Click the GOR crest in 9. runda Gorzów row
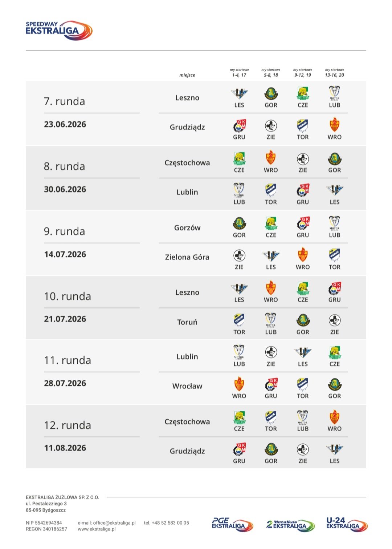The width and height of the screenshot is (392, 549). (x=239, y=223)
